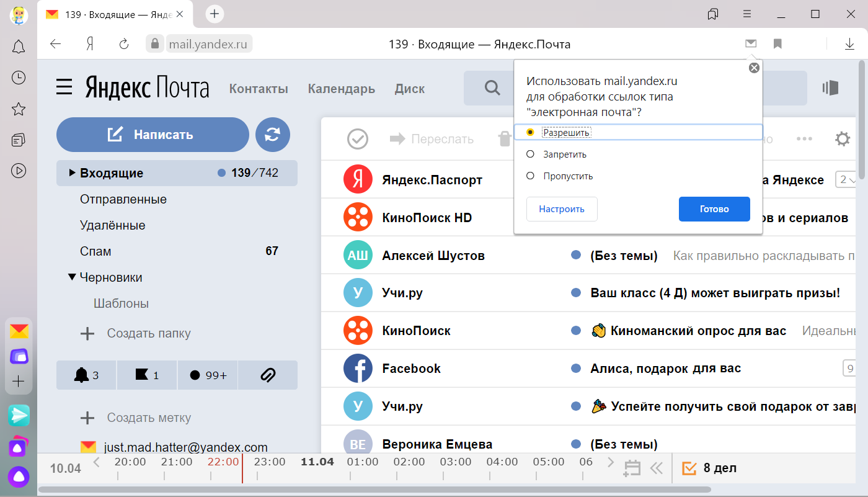868x497 pixels.
Task: Open the notifications bell in browser sidebar
Action: click(x=19, y=47)
